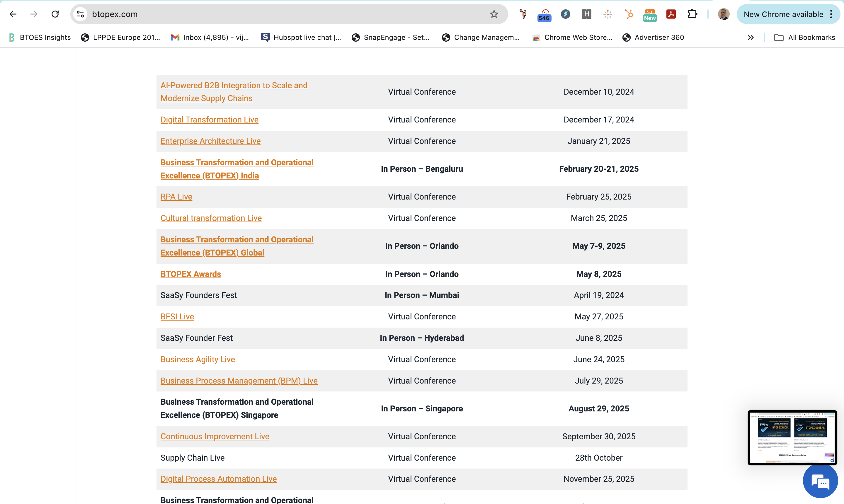The image size is (844, 504).
Task: Reload the btopex.com page
Action: point(55,14)
